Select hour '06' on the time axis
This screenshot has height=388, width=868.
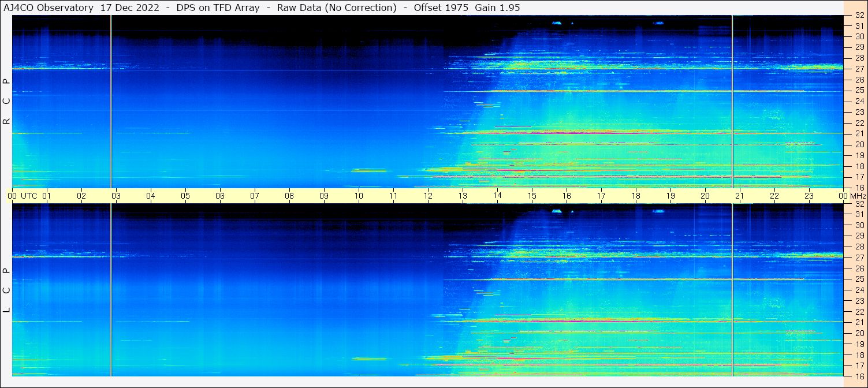[220, 196]
